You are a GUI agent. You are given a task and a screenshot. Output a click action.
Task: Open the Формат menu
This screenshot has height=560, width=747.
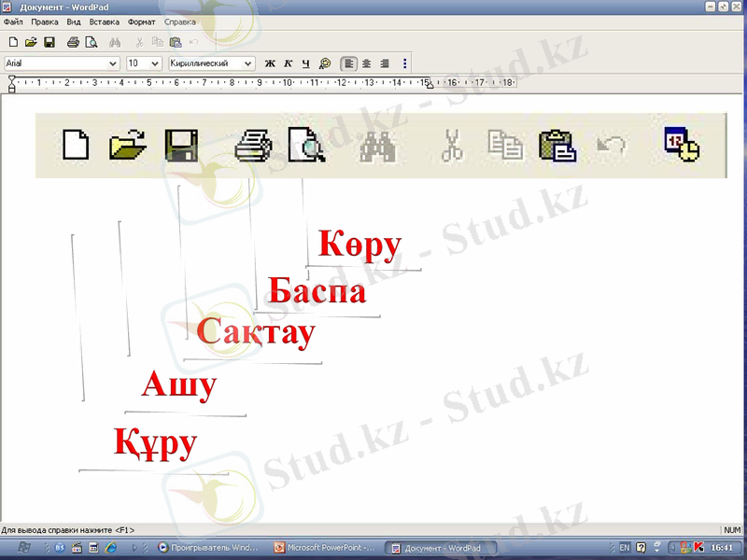pos(141,21)
